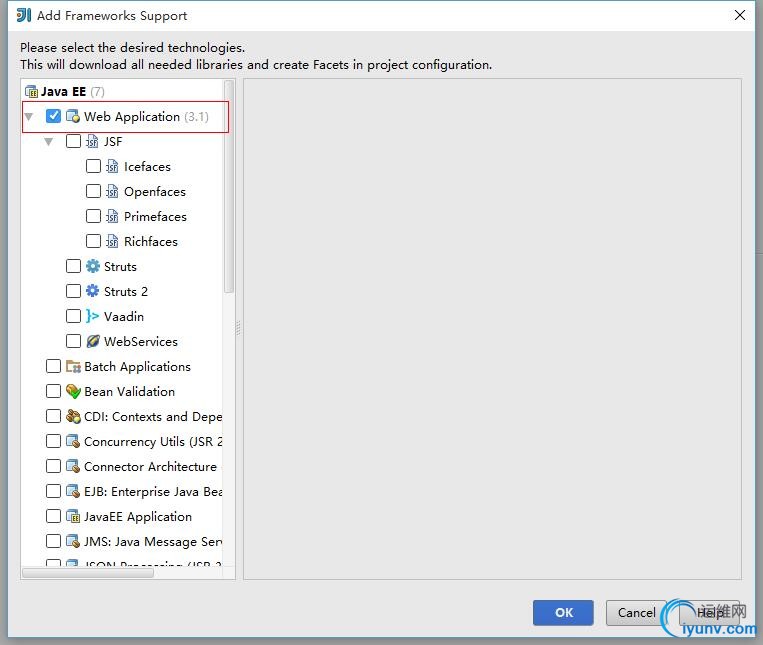The height and width of the screenshot is (645, 763).
Task: Check the EJB checkbox
Action: (x=53, y=491)
